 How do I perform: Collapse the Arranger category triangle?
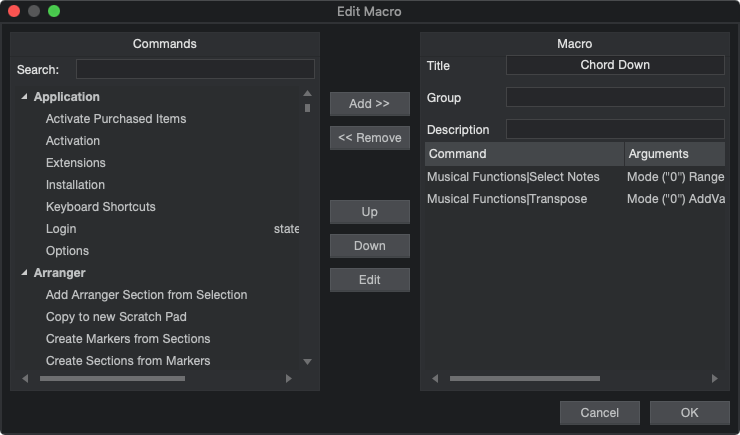pos(24,273)
